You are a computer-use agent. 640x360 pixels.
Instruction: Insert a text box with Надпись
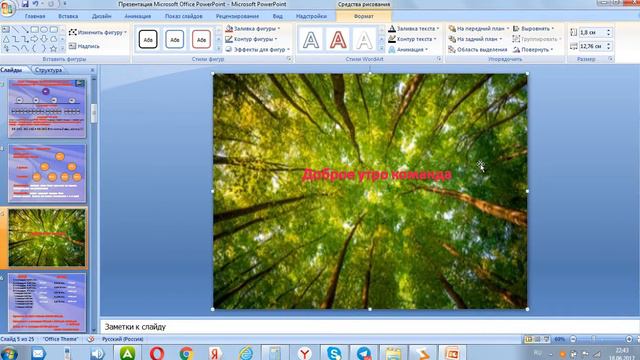coord(84,46)
